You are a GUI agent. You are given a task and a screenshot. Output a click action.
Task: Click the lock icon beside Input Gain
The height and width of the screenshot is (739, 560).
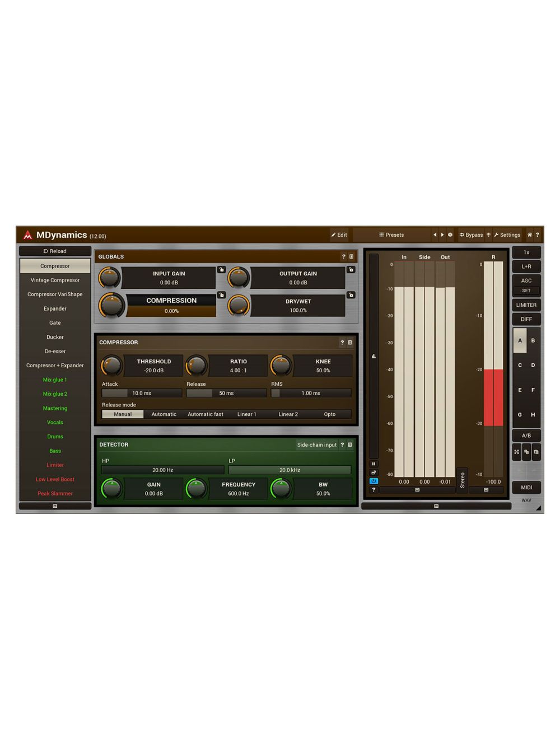(x=222, y=269)
